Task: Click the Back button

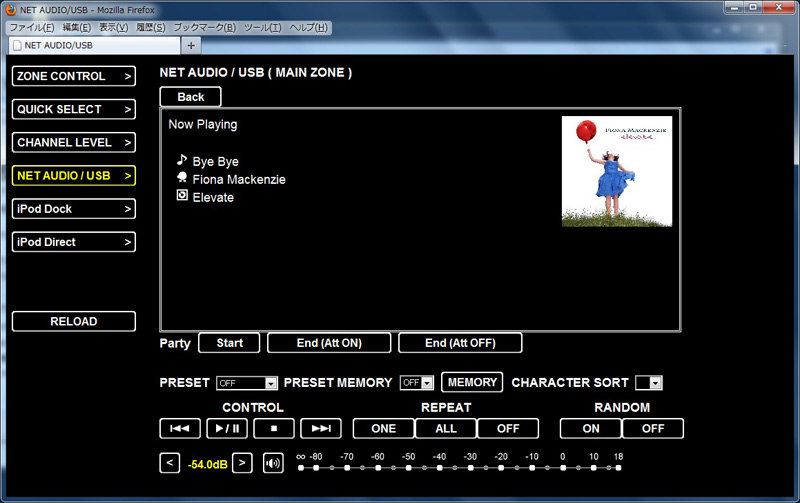Action: click(190, 97)
